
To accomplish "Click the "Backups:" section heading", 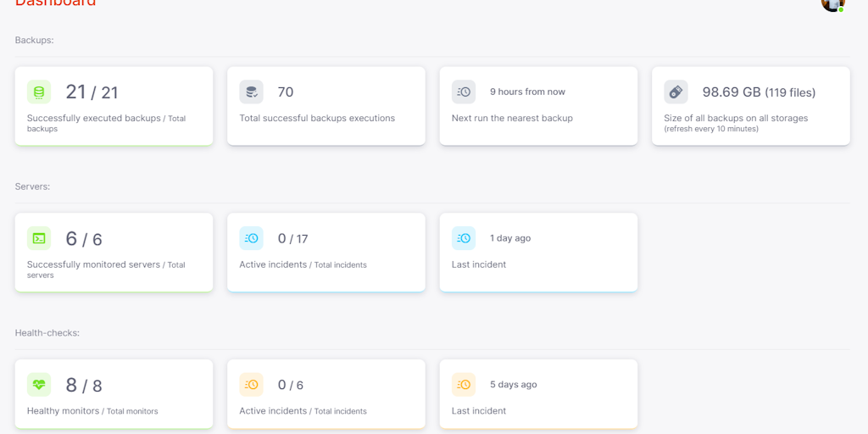I will (34, 40).
